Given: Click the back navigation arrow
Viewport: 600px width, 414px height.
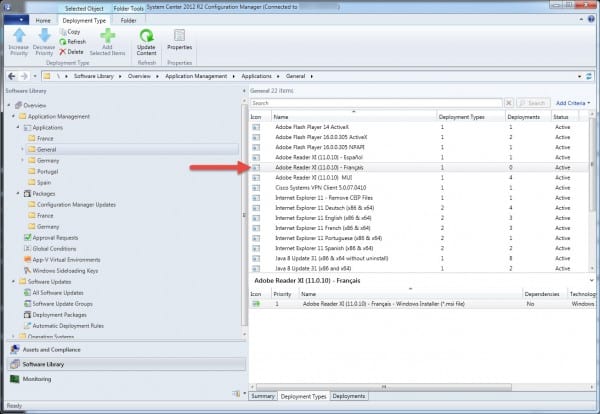Looking at the screenshot, I should [12, 76].
